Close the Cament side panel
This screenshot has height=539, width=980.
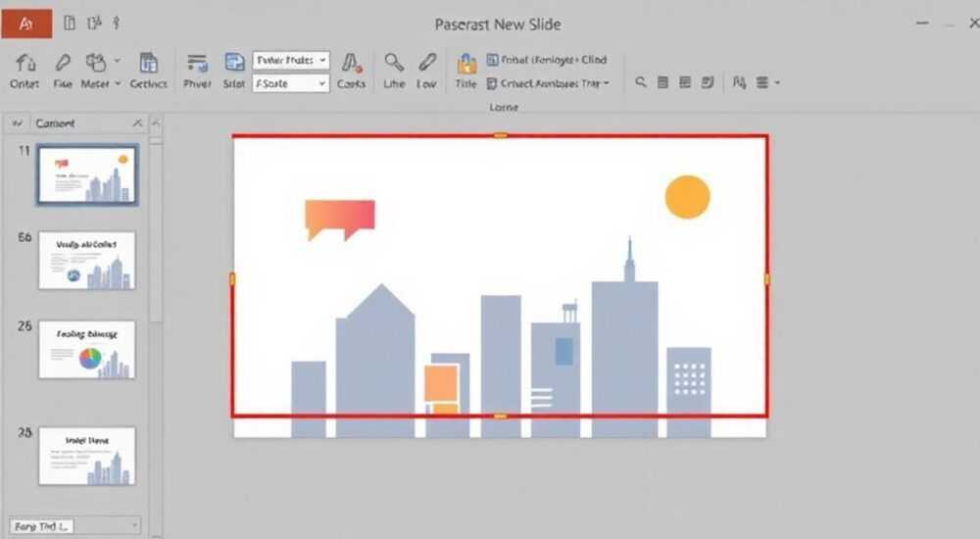coord(137,123)
